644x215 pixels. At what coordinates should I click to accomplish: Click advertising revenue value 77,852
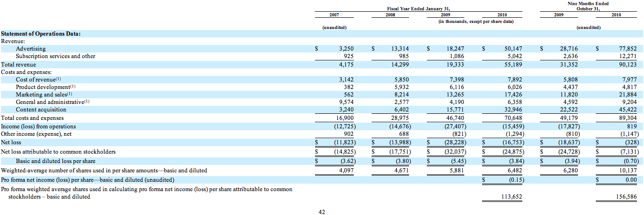pos(627,49)
